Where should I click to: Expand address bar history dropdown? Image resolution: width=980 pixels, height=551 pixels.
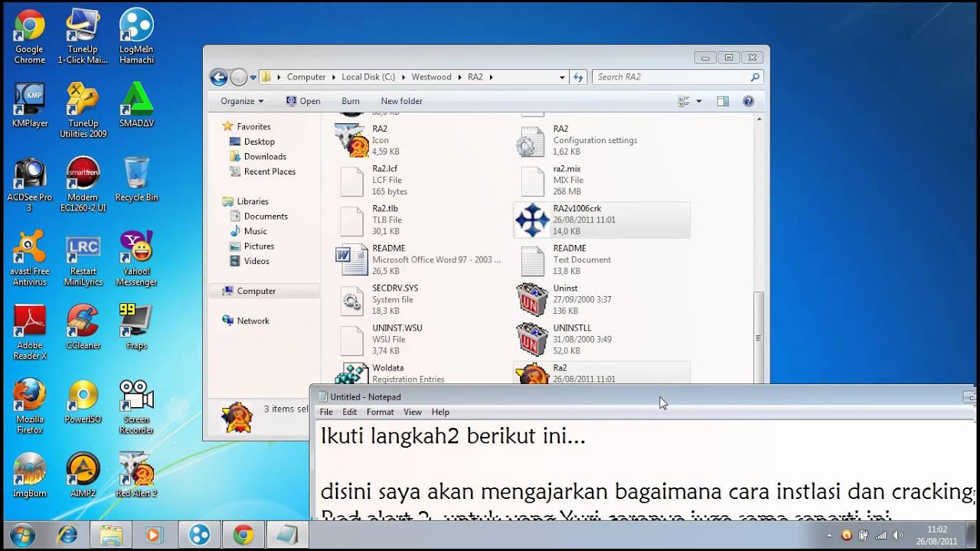pyautogui.click(x=562, y=77)
